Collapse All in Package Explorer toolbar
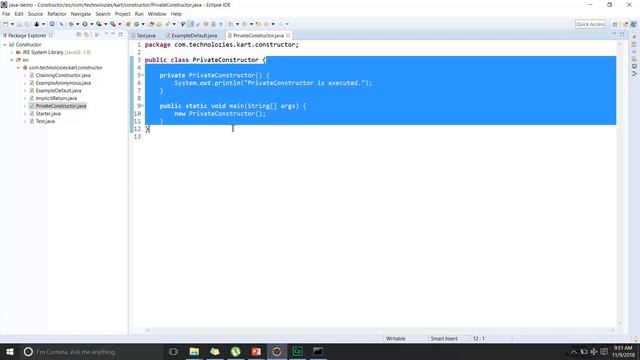This screenshot has height=360, width=640. click(x=79, y=35)
